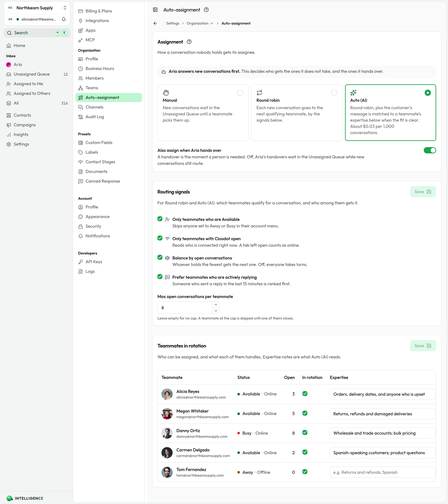Open API Keys developer page
This screenshot has height=504, width=448.
pyautogui.click(x=108, y=262)
